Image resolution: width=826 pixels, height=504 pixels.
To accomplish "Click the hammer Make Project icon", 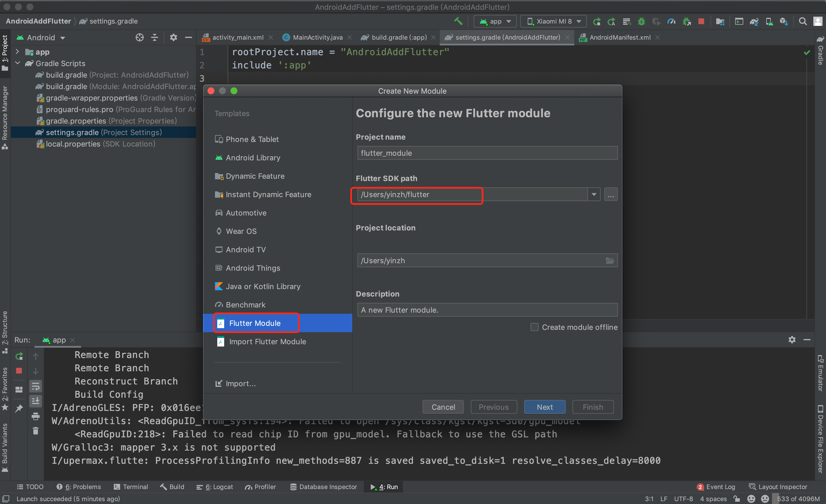I will 458,21.
